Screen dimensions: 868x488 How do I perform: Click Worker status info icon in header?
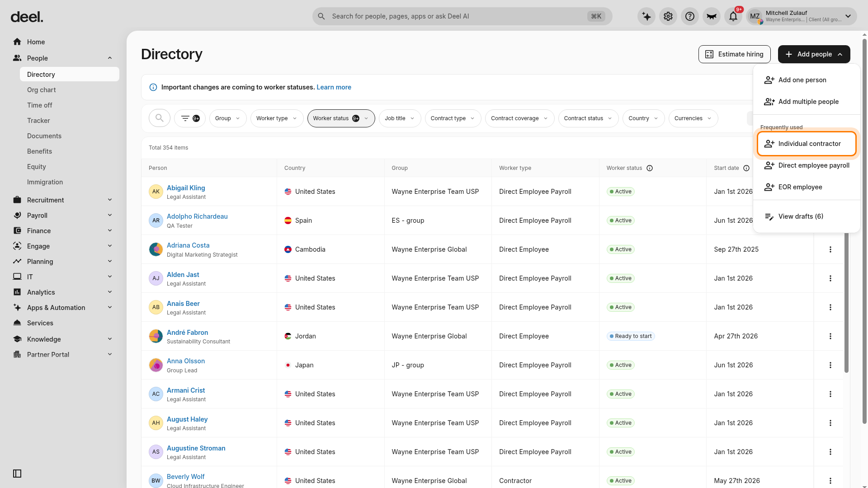[x=650, y=168]
